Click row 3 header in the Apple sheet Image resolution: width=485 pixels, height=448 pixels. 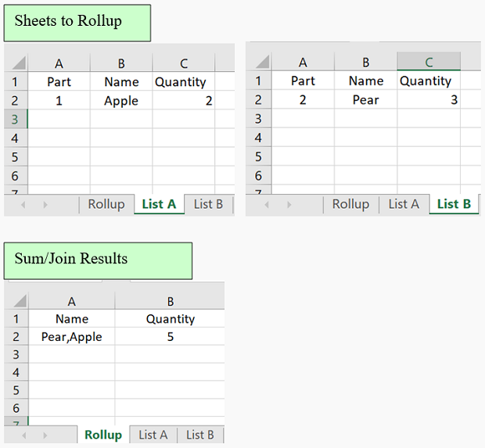16,119
